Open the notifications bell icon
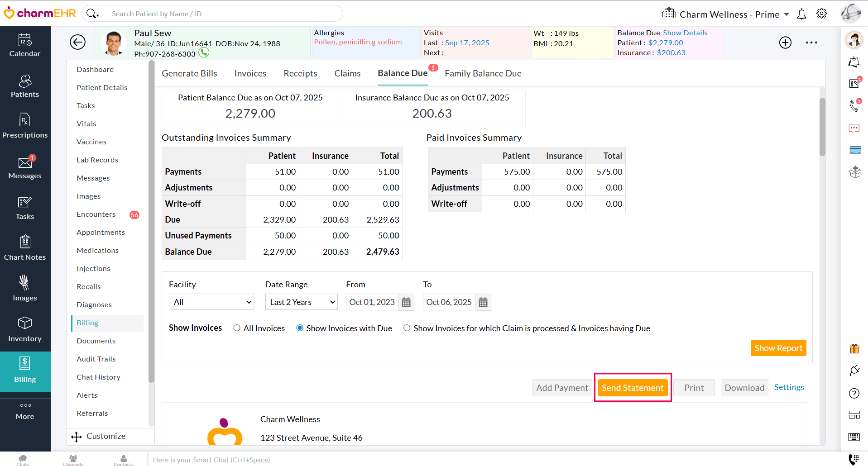Viewport: 868px width, 466px height. tap(801, 14)
